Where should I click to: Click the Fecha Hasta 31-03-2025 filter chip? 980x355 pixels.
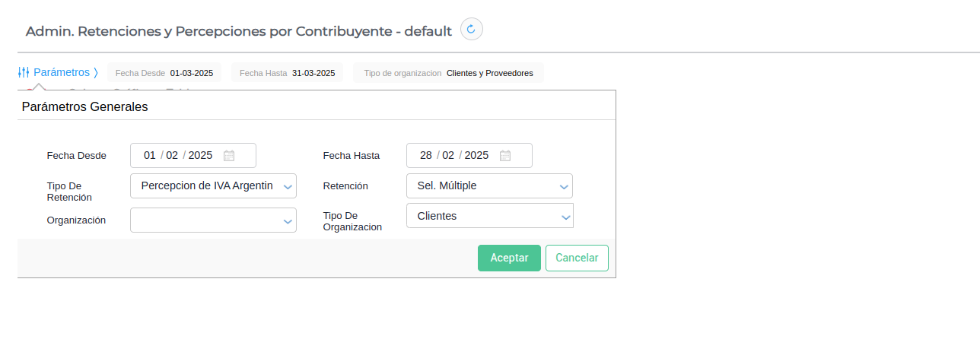click(x=287, y=73)
